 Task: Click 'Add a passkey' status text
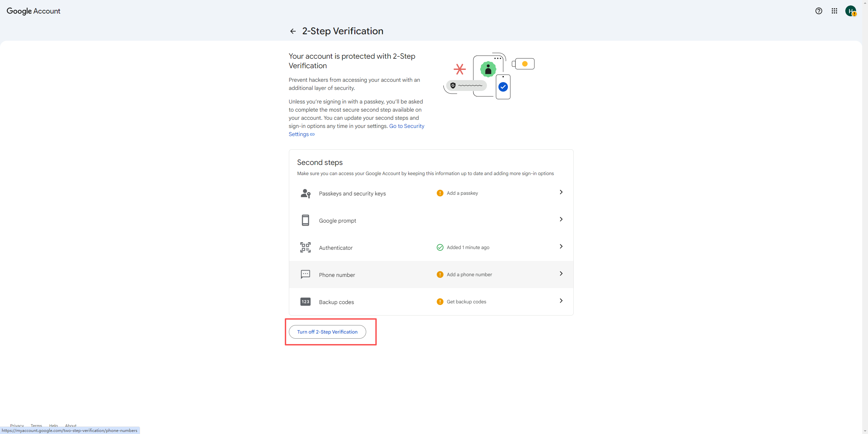462,193
